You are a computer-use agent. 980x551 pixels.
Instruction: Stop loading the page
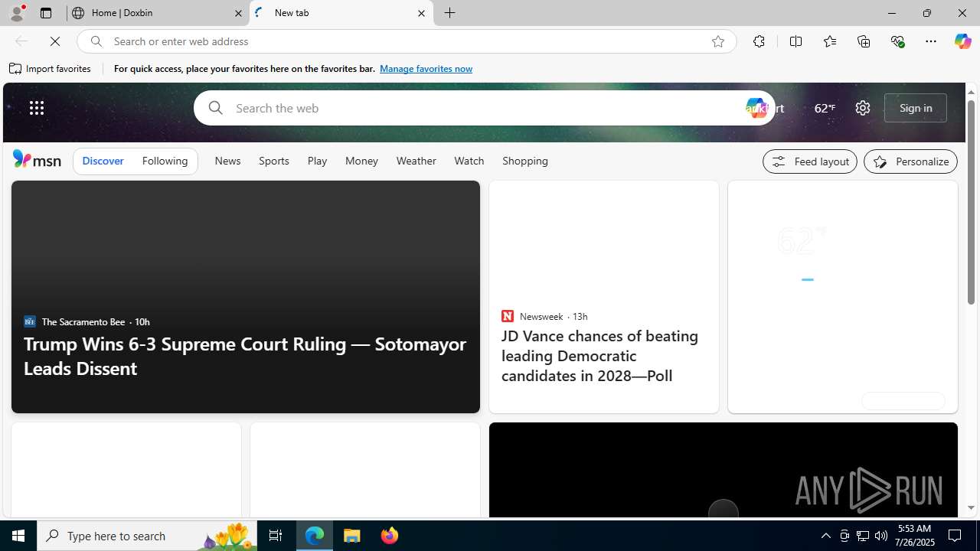click(55, 41)
